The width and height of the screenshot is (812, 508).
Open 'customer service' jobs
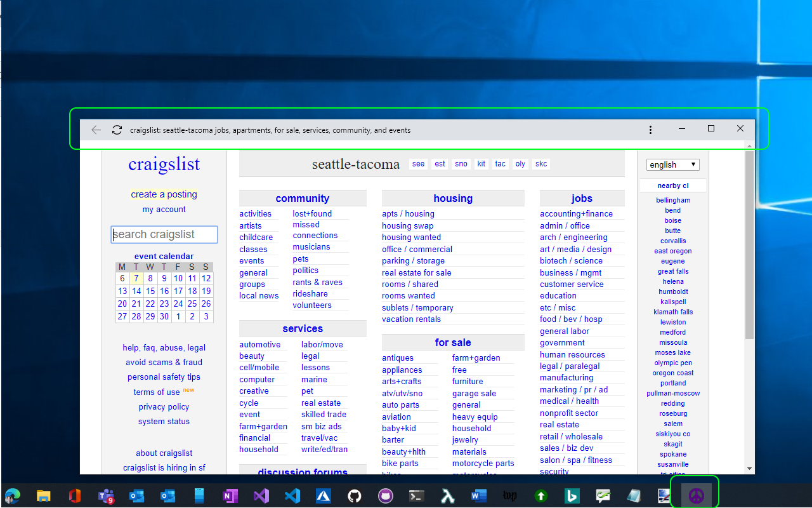tap(572, 284)
